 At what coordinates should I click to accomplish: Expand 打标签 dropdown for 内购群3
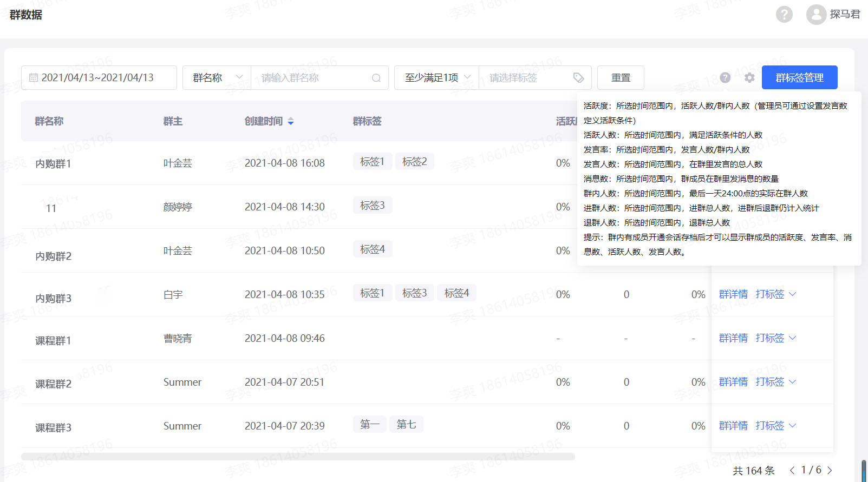[x=776, y=294]
